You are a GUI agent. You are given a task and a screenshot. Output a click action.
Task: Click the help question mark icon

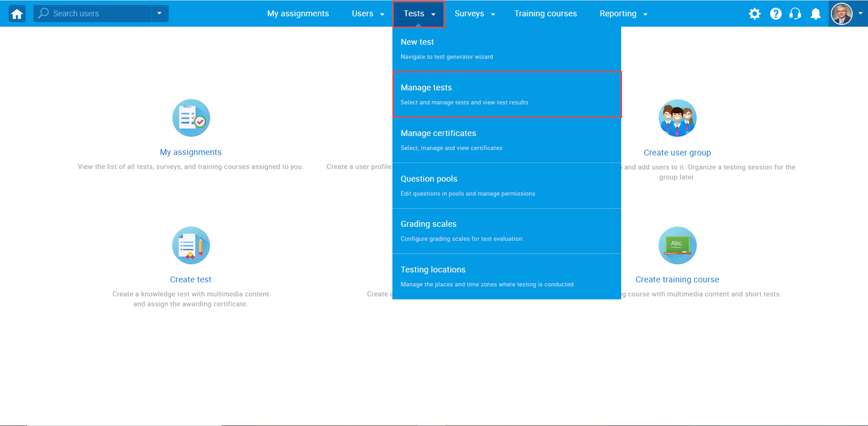point(776,14)
